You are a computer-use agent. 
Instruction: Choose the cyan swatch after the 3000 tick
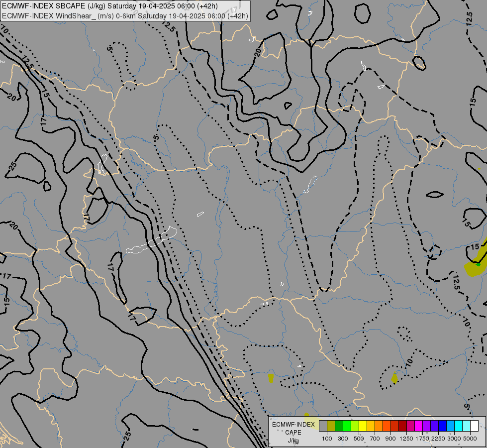[x=459, y=426]
